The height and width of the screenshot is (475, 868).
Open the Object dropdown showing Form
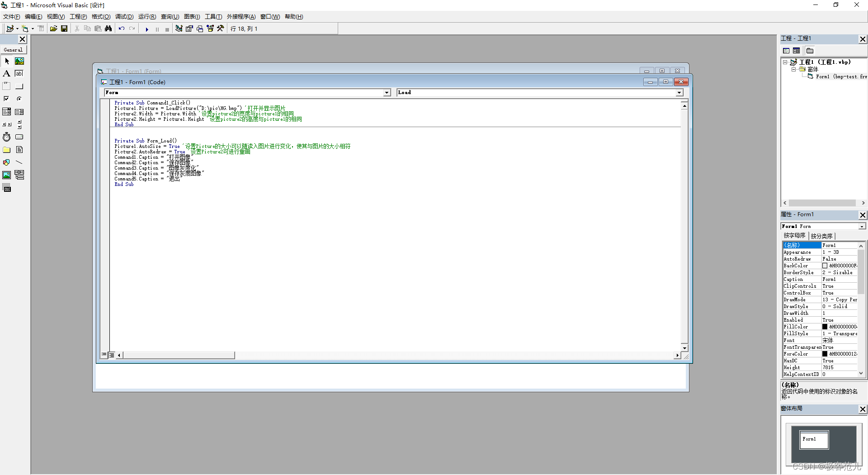pos(387,93)
